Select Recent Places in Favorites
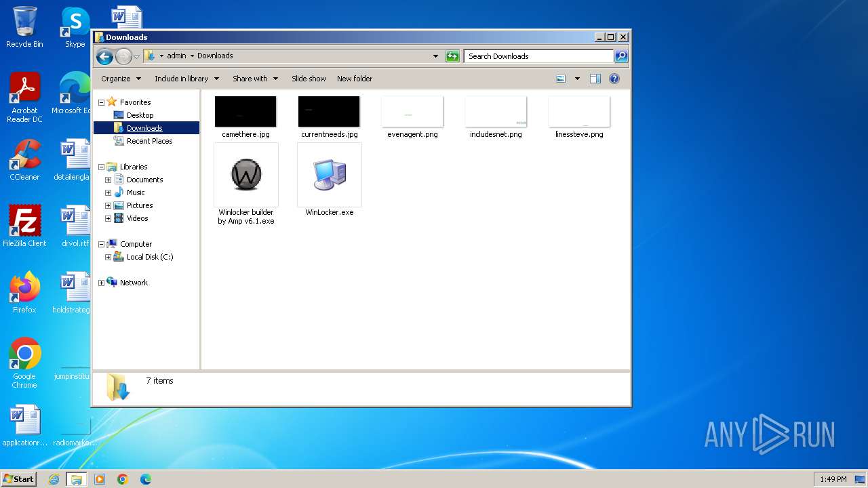868x488 pixels. pos(149,141)
